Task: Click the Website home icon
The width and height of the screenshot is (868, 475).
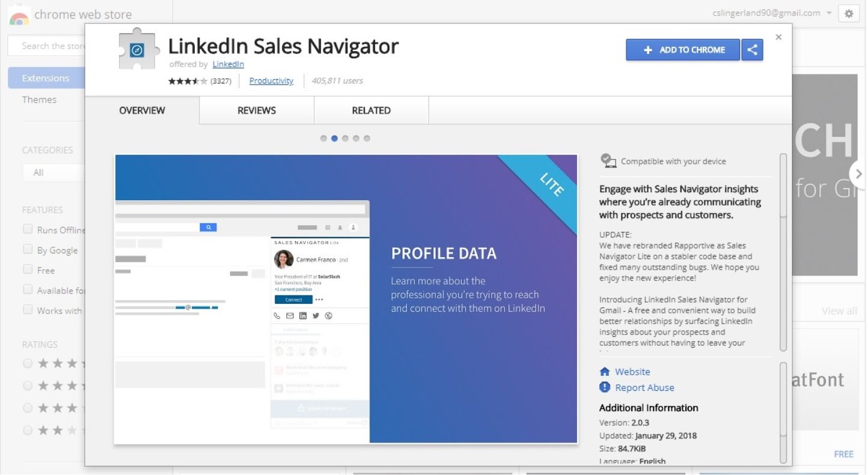Action: tap(605, 372)
